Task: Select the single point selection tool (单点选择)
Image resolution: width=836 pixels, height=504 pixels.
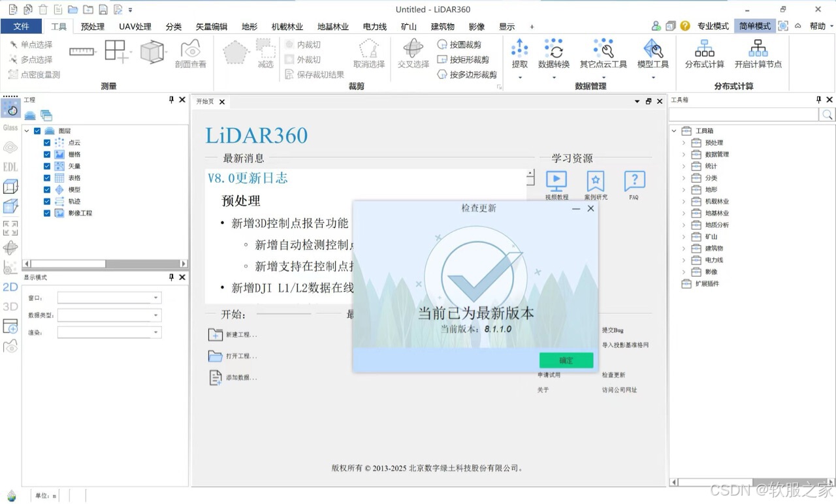Action: click(x=31, y=44)
